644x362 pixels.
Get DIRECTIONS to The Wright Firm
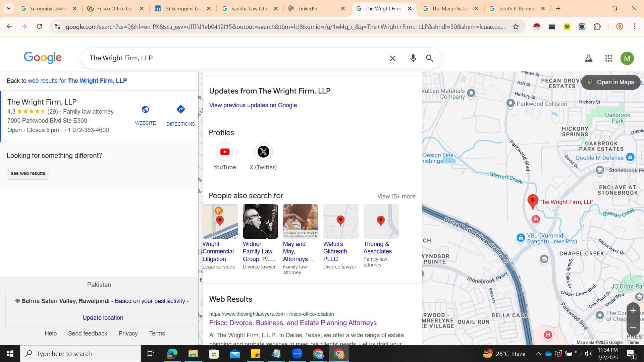[x=180, y=115]
